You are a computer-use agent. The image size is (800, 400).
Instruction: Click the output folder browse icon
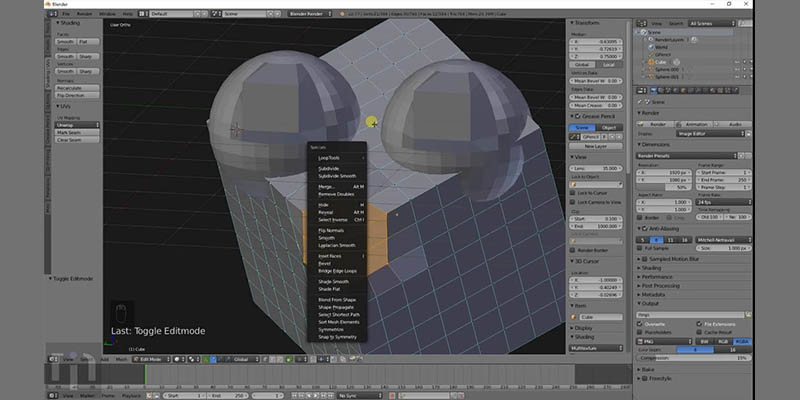[748, 315]
